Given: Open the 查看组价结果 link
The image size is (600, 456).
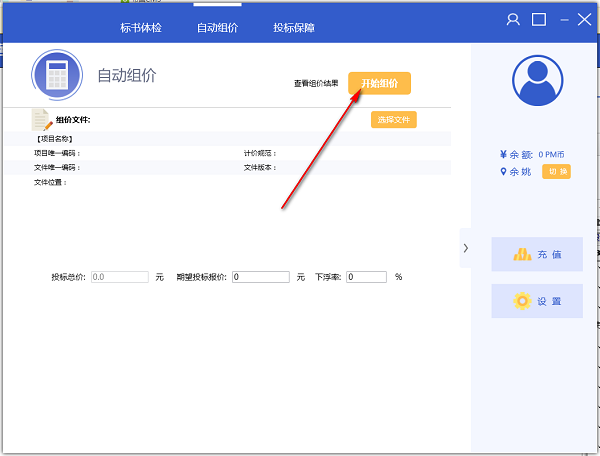Looking at the screenshot, I should click(316, 84).
